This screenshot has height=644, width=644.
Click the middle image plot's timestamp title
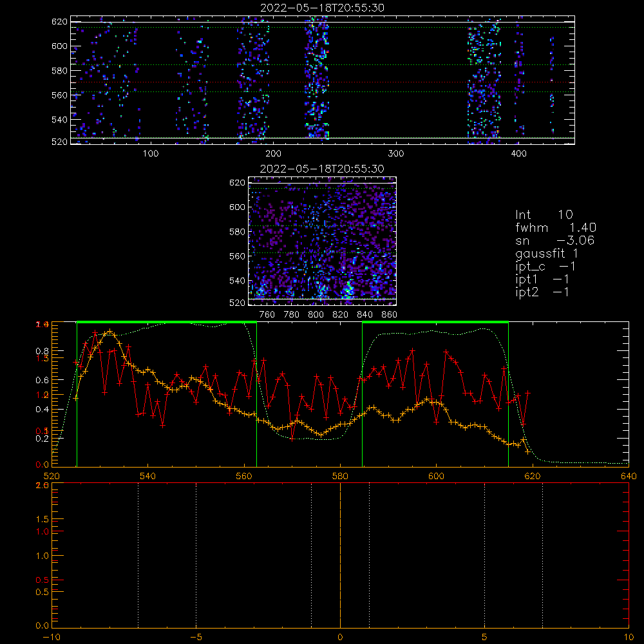(322, 169)
